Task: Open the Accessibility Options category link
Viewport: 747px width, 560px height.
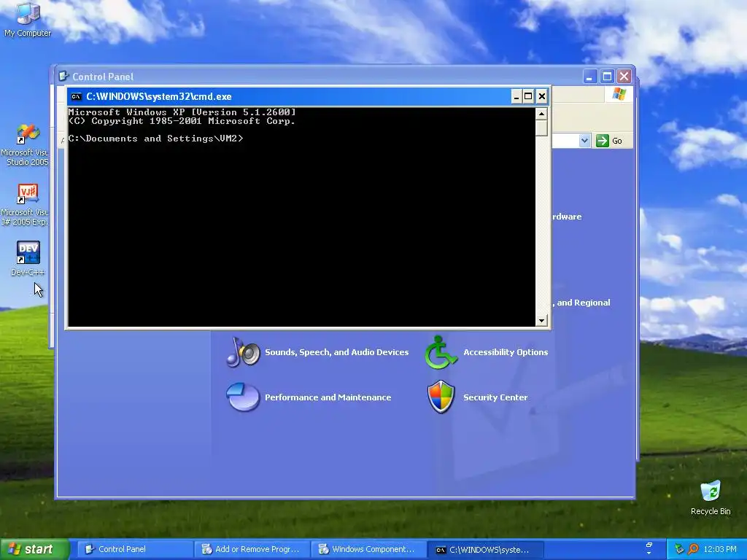Action: [x=506, y=352]
